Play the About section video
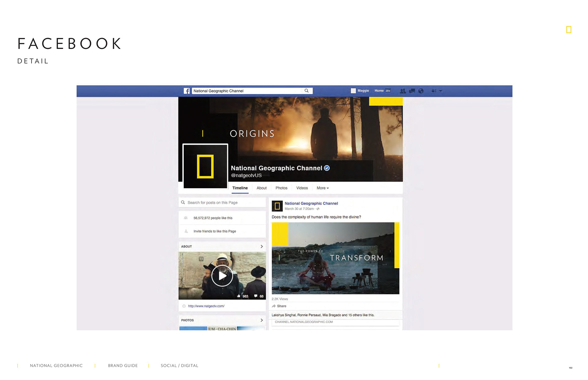The height and width of the screenshot is (380, 588). (x=222, y=276)
